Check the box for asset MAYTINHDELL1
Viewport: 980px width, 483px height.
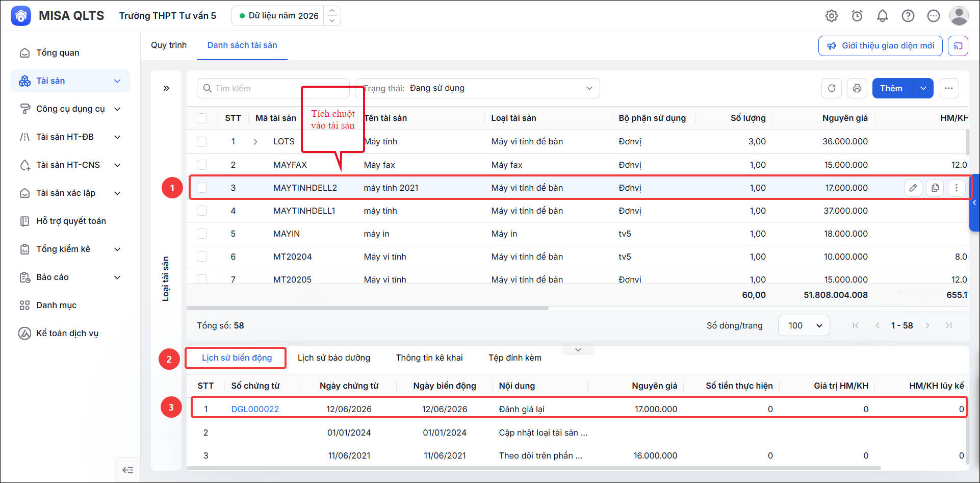pyautogui.click(x=202, y=211)
